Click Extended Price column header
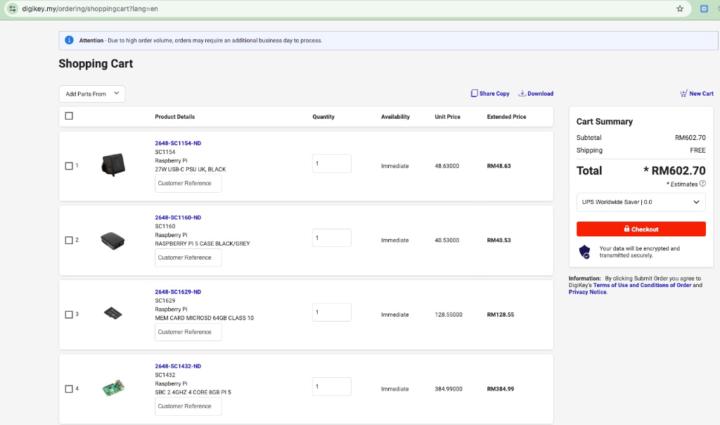This screenshot has height=425, width=720. click(506, 117)
